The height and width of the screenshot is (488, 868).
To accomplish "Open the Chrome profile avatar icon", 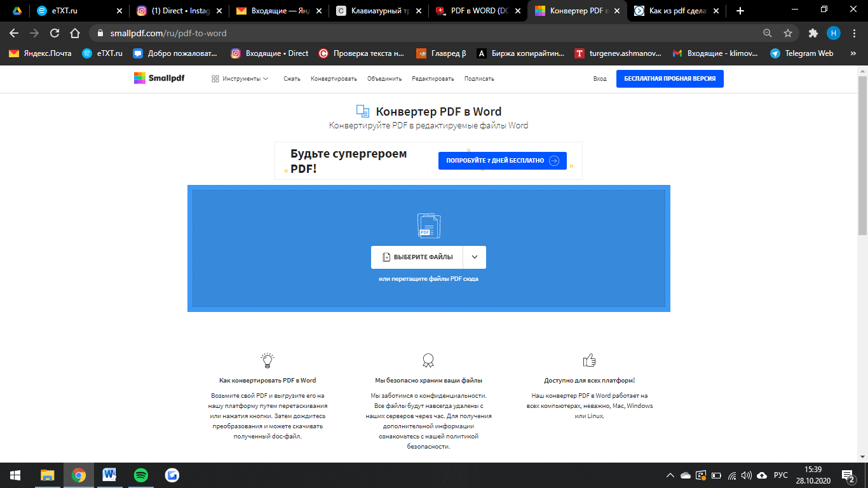I will (833, 33).
